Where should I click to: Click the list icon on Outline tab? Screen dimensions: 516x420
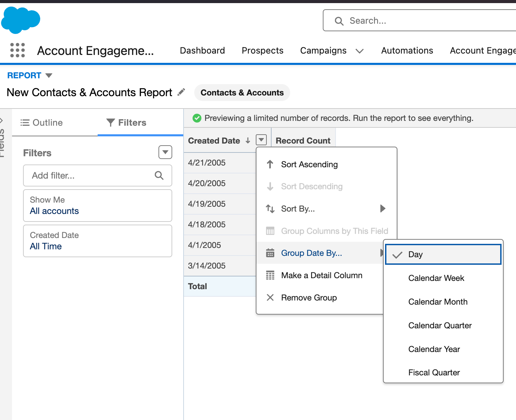(25, 123)
